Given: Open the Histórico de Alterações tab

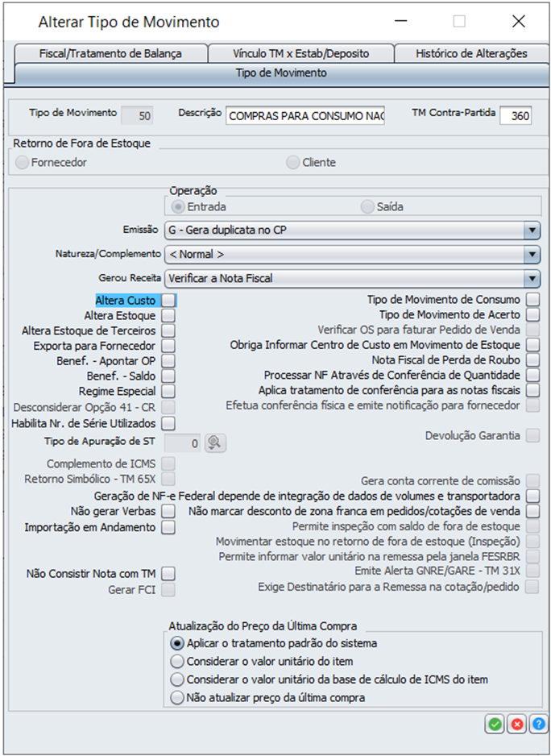Looking at the screenshot, I should 471,53.
